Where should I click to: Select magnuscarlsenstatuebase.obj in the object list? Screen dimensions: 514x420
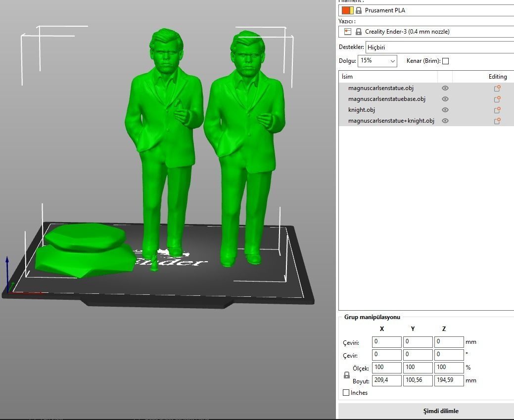[x=387, y=99]
